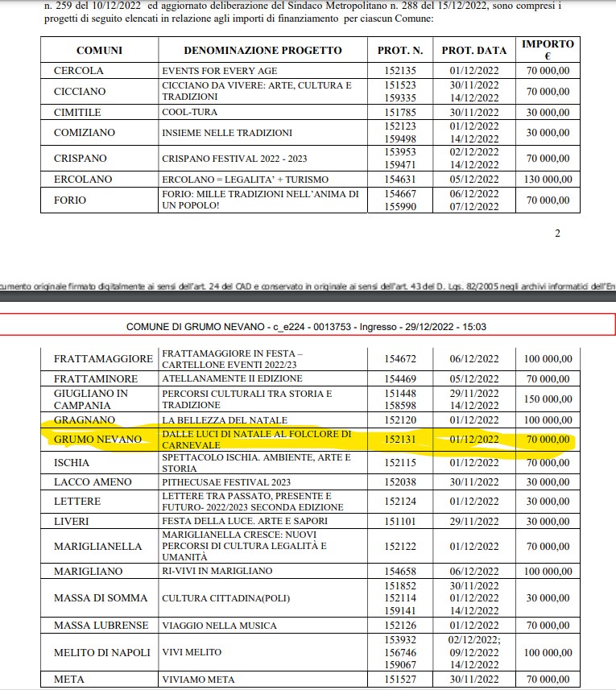Click the Comune di Grumo Nevano protocol stamp header
Viewport: 616px width, 690px height.
(306, 327)
